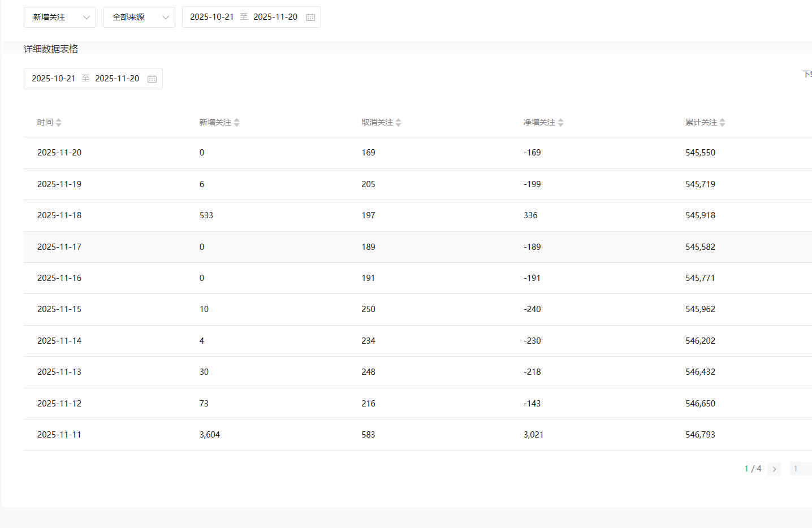This screenshot has width=812, height=528.
Task: Edit top start date 2025-10-21
Action: (211, 17)
